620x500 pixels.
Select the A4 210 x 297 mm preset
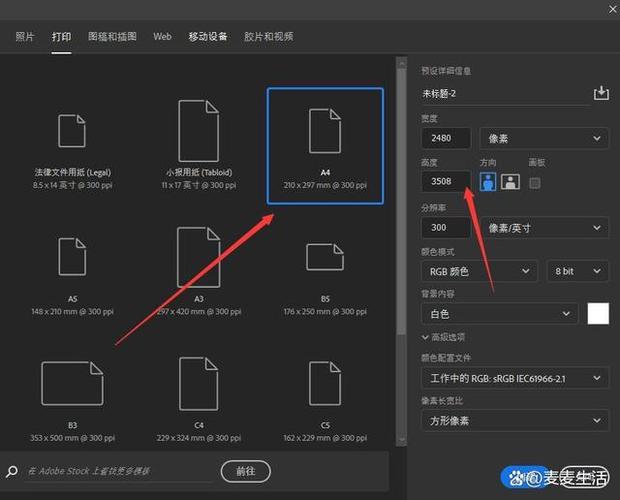tap(325, 146)
